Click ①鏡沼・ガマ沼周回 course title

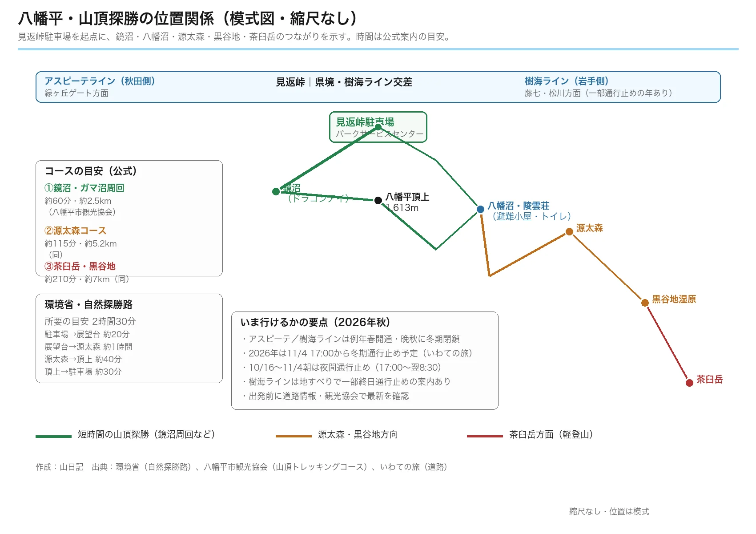coord(84,188)
